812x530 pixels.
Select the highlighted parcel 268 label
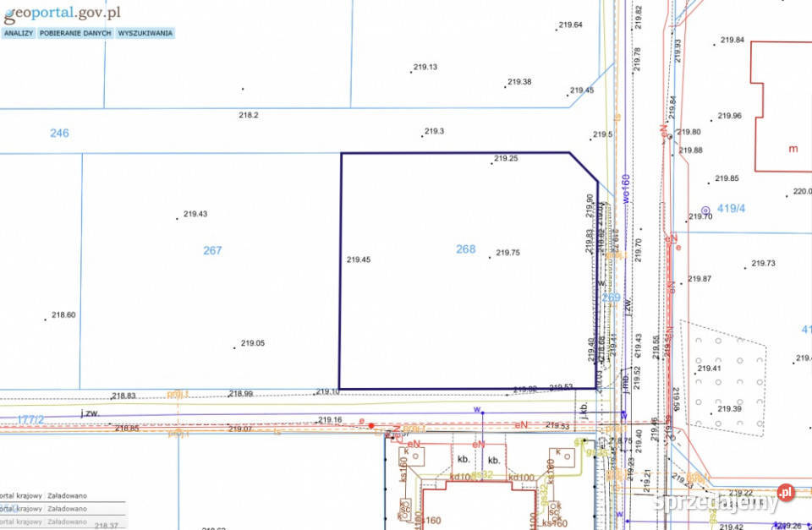click(x=465, y=249)
